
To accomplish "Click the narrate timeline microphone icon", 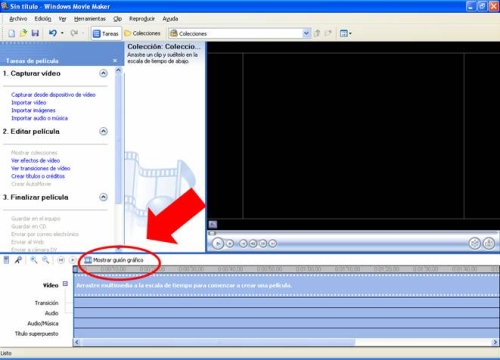I will pyautogui.click(x=18, y=260).
